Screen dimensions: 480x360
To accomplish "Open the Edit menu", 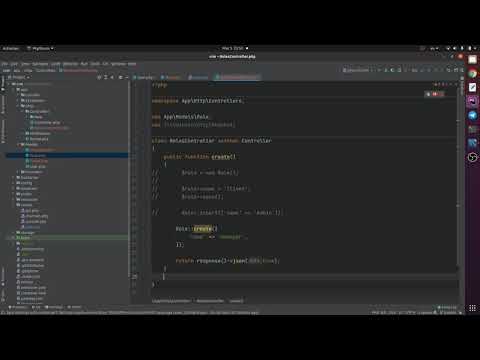I will (x=14, y=64).
